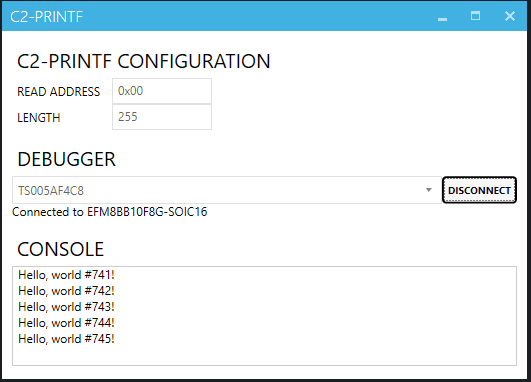Open the debugger selection dropdown arrow
Screen dimensions: 531x382
click(429, 190)
